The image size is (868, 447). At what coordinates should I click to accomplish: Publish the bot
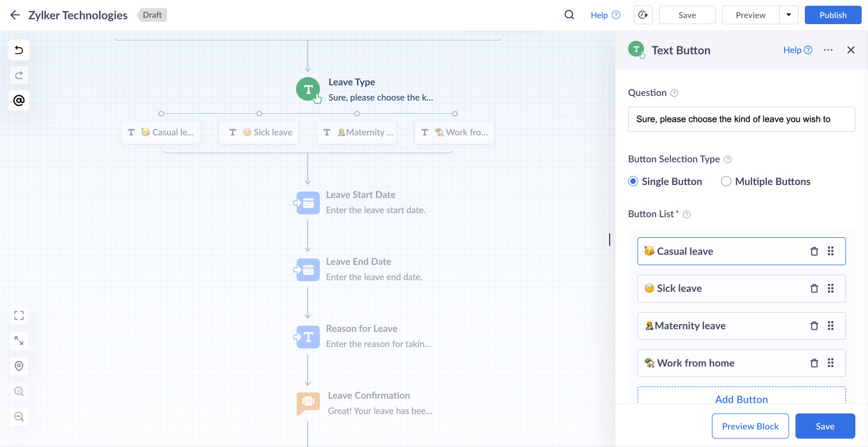[833, 15]
